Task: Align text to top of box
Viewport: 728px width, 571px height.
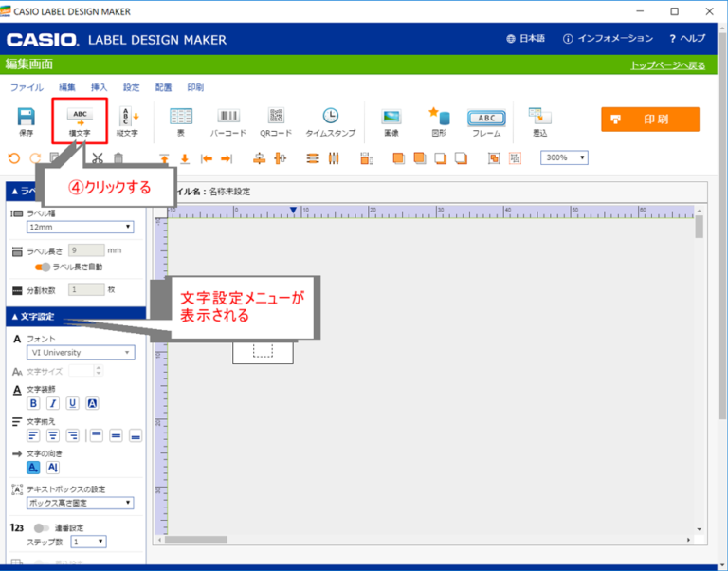Action: click(x=97, y=435)
